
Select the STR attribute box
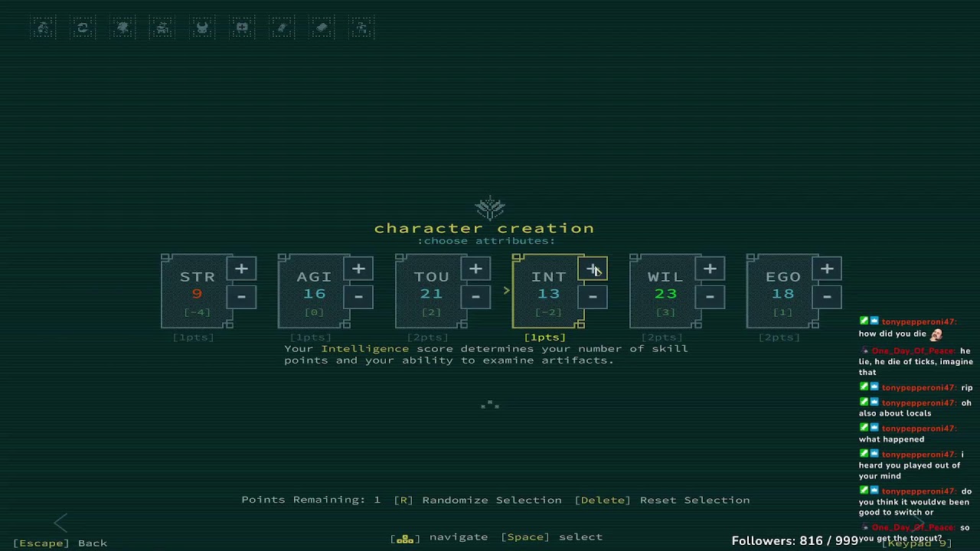click(197, 292)
